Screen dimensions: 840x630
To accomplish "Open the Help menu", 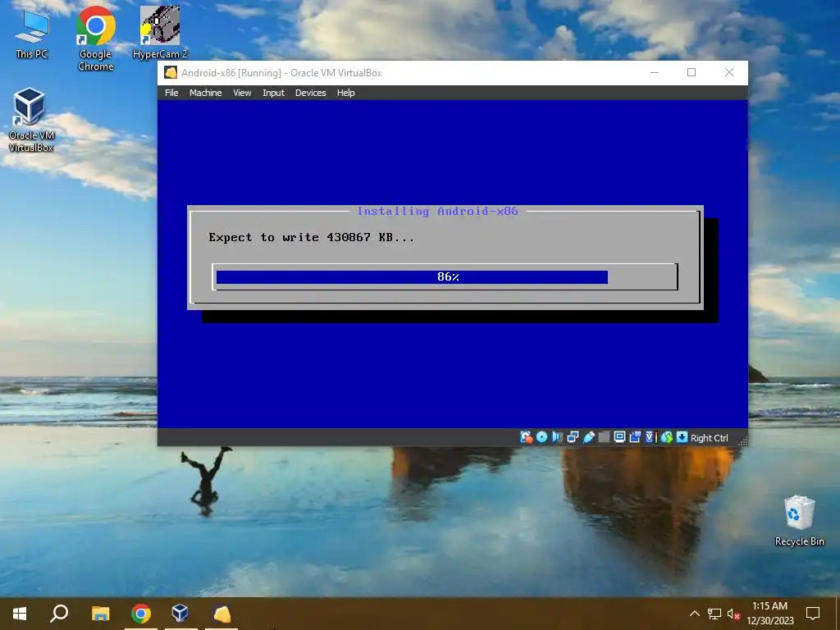I will 345,93.
